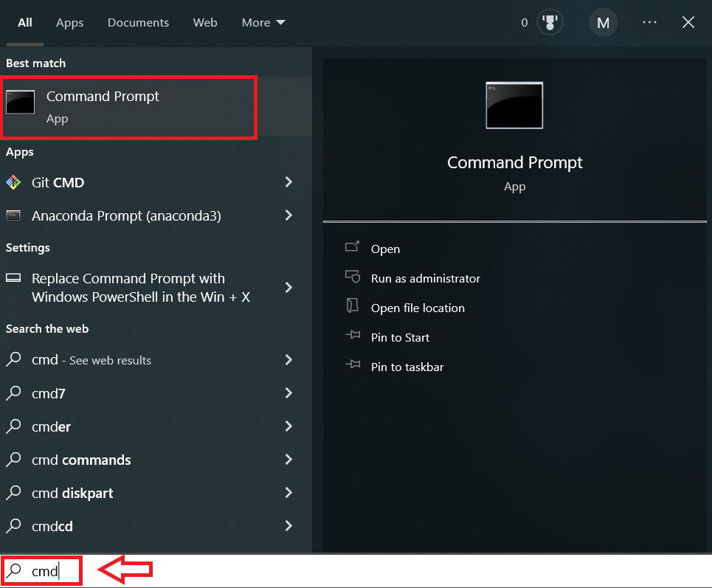
Task: Click the Pin to Start pin icon
Action: (353, 336)
